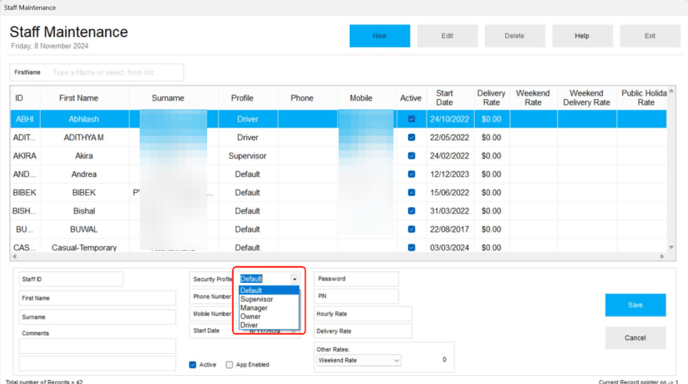Click the Staff ID input field
Image resolution: width=688 pixels, height=384 pixels.
[x=71, y=279]
